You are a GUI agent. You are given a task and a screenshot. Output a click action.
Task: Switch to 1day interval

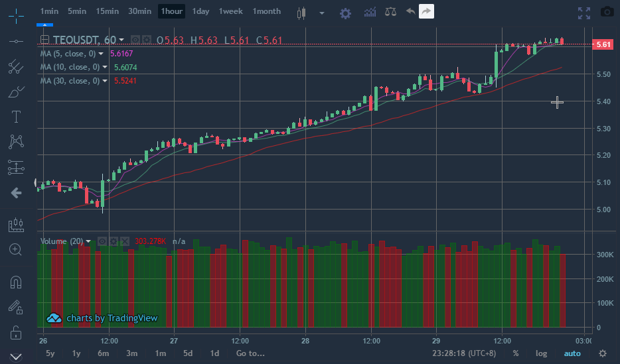[200, 11]
